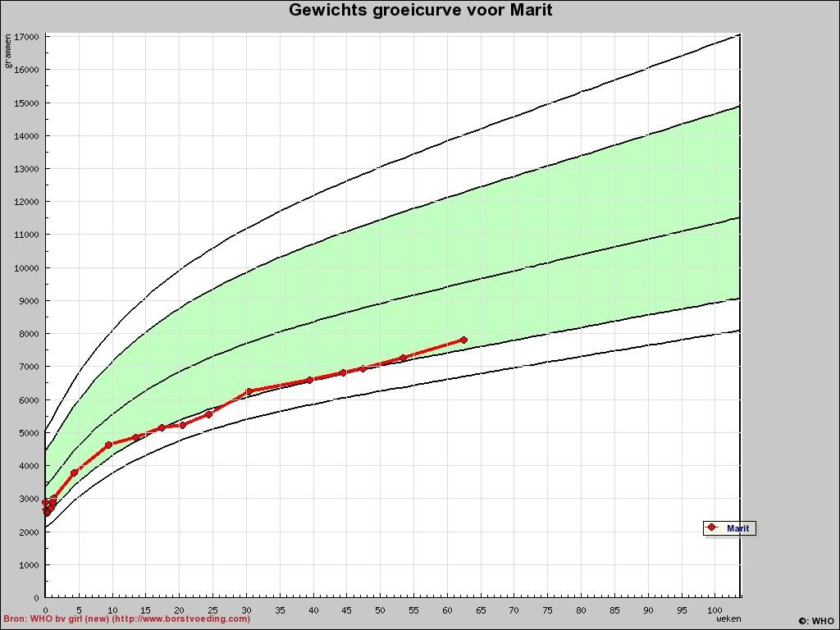840x630 pixels.
Task: Click the red Marit legend marker
Action: coord(712,527)
